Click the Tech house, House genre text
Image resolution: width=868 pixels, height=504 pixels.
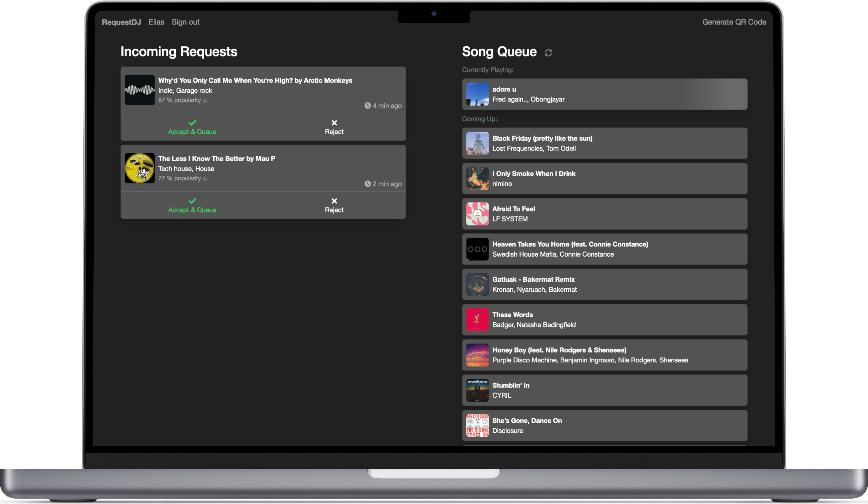tap(186, 169)
